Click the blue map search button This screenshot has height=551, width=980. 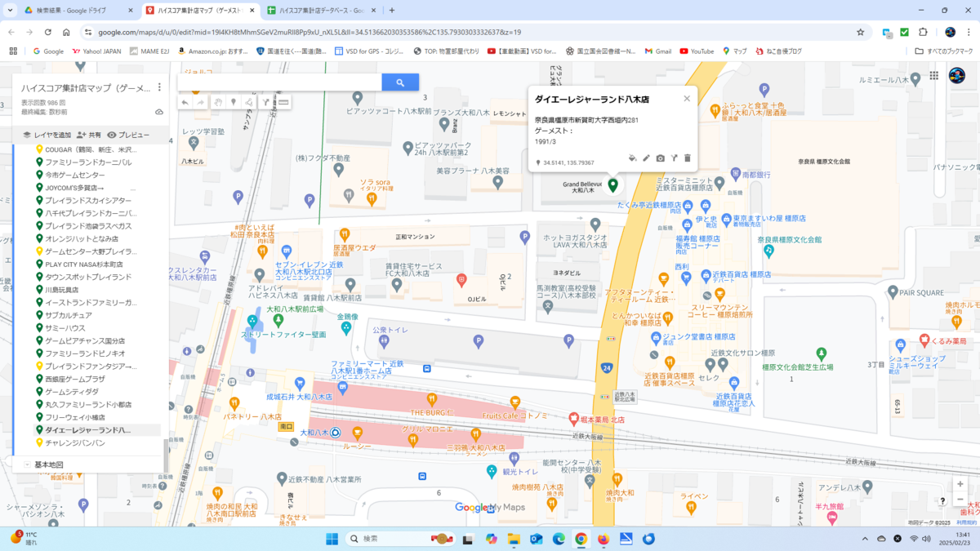(x=400, y=82)
